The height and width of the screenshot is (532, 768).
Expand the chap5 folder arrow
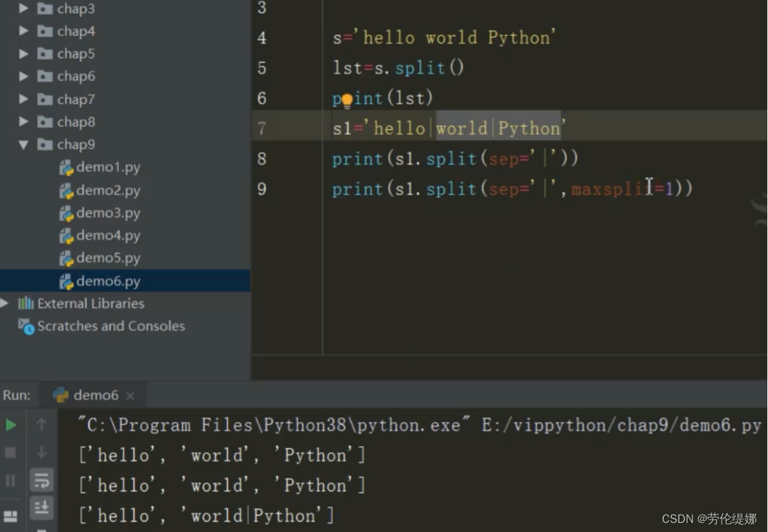click(x=23, y=53)
